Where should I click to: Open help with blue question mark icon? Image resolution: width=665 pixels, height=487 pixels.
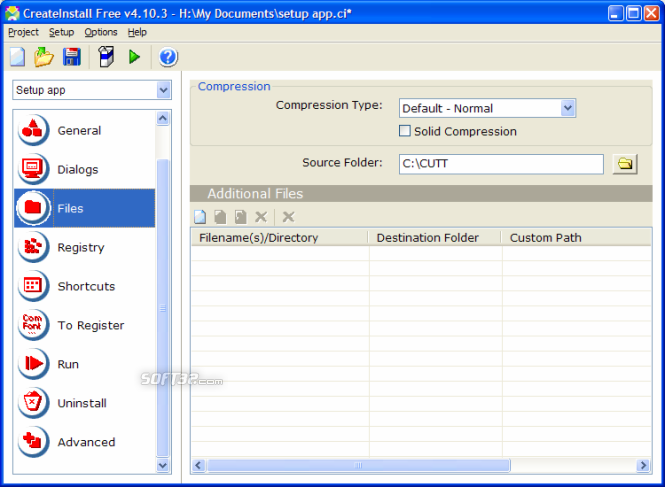[x=168, y=57]
